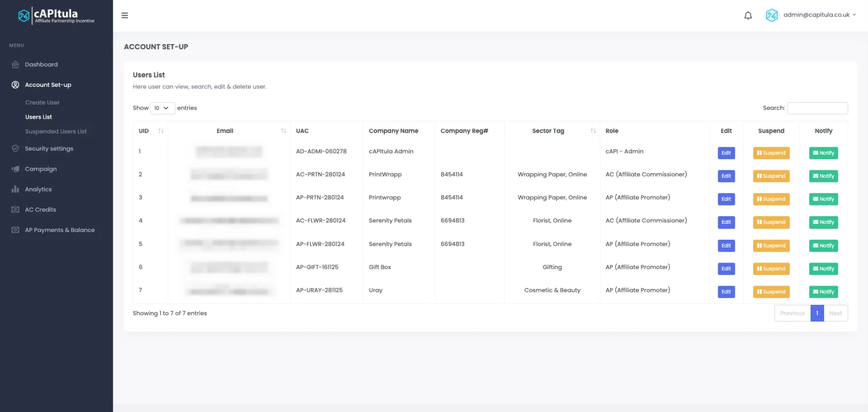Notify the Gift Box user
The image size is (868, 412).
823,269
